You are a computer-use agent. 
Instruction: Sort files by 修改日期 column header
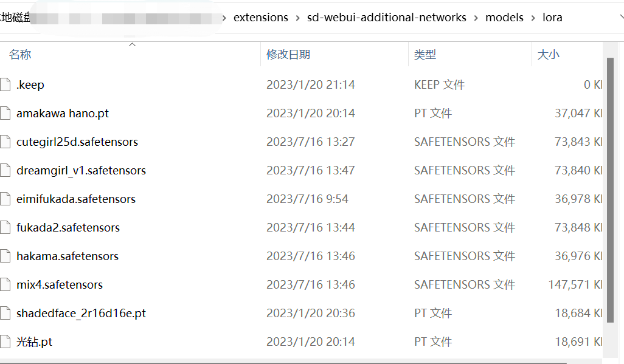[288, 55]
